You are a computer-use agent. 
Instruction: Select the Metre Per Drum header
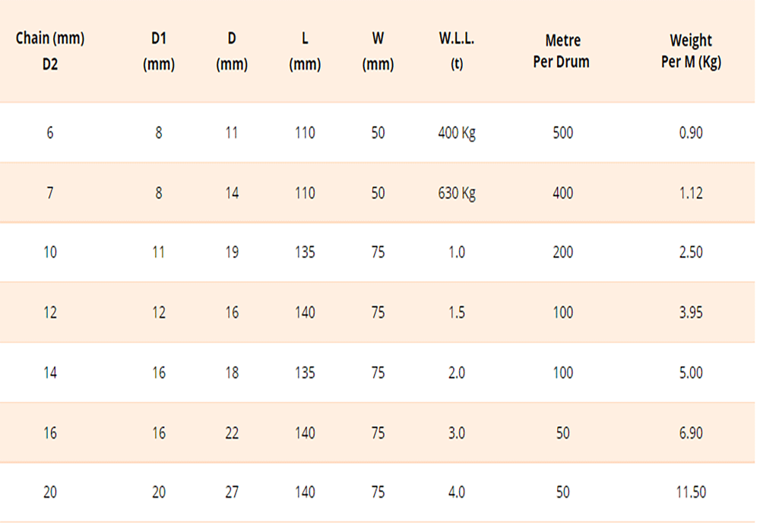click(562, 52)
